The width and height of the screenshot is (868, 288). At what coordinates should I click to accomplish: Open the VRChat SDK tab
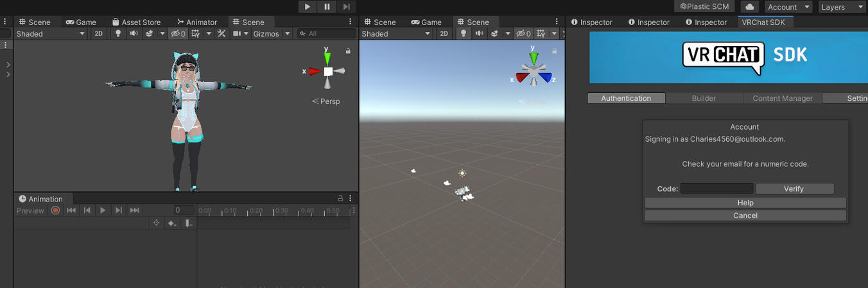[x=765, y=22]
